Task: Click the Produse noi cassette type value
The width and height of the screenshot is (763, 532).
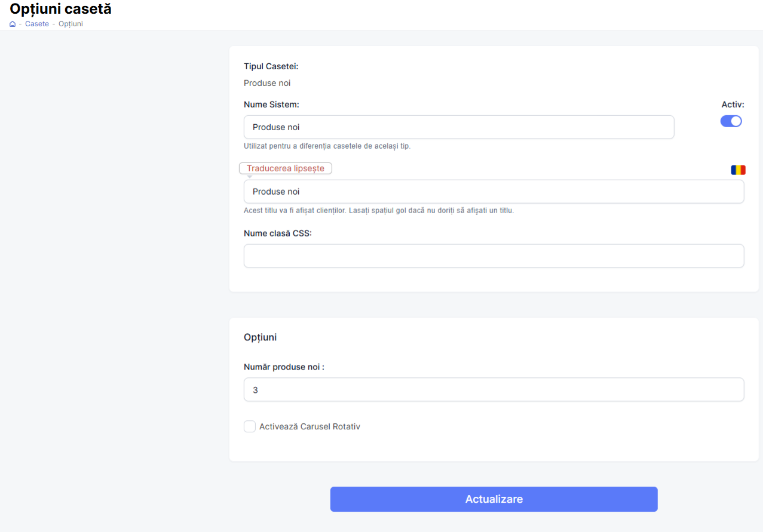Action: pos(267,83)
